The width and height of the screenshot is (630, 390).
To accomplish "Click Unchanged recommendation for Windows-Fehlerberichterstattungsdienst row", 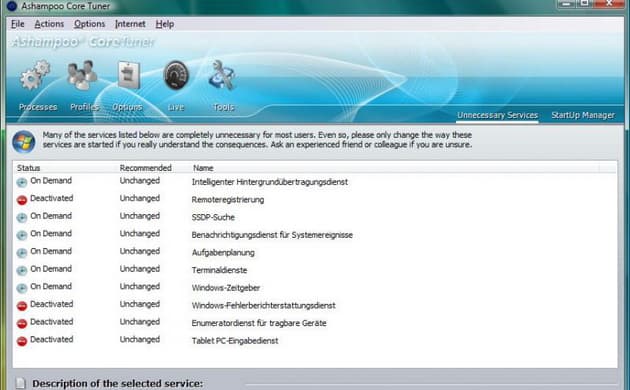I will click(139, 304).
